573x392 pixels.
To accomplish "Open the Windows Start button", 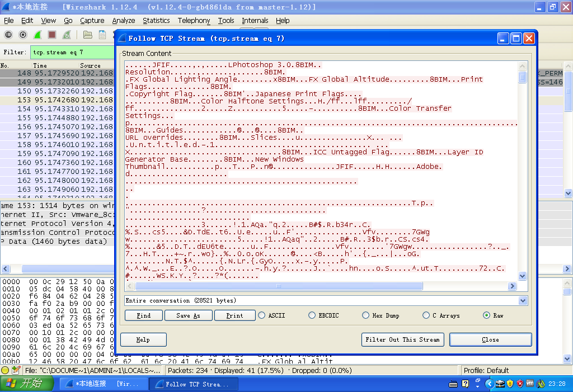I will point(27,384).
